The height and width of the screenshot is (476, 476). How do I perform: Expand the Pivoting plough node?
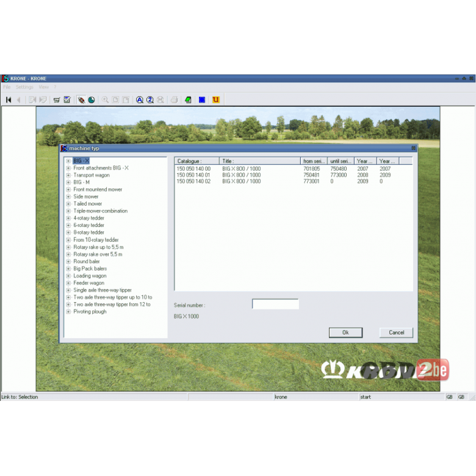point(68,312)
